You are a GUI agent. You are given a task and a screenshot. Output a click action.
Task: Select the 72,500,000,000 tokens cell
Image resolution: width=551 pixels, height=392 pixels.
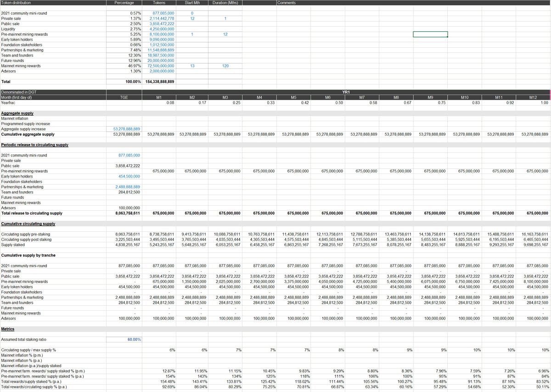click(158, 66)
